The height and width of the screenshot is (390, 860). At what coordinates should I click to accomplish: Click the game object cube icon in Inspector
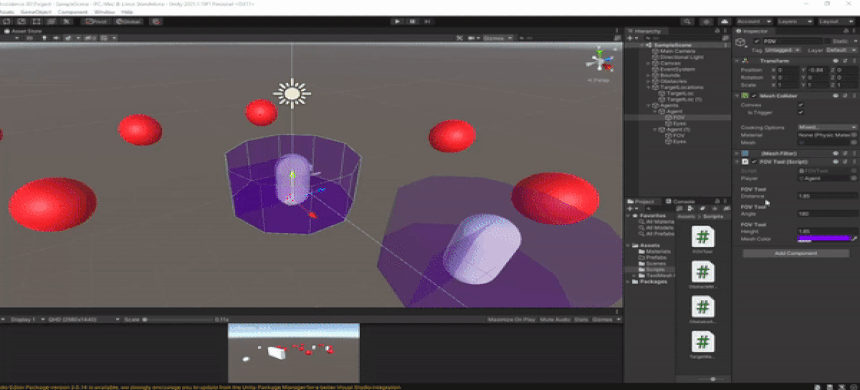[742, 42]
